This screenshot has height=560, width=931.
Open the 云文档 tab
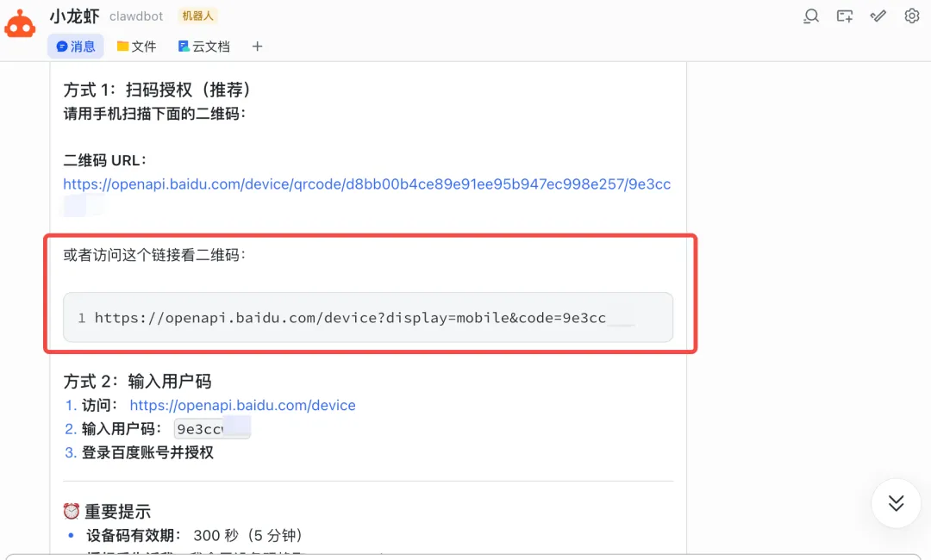(203, 47)
